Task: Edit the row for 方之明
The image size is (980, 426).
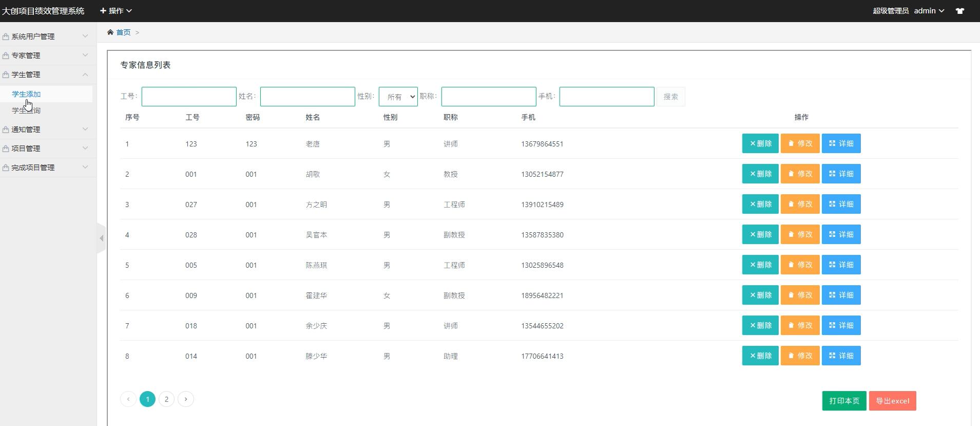Action: pyautogui.click(x=800, y=204)
